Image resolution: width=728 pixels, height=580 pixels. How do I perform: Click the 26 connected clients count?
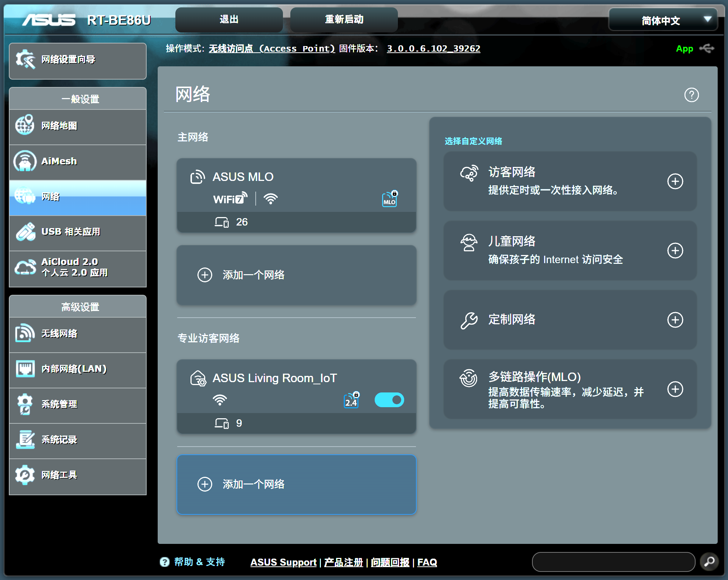242,222
